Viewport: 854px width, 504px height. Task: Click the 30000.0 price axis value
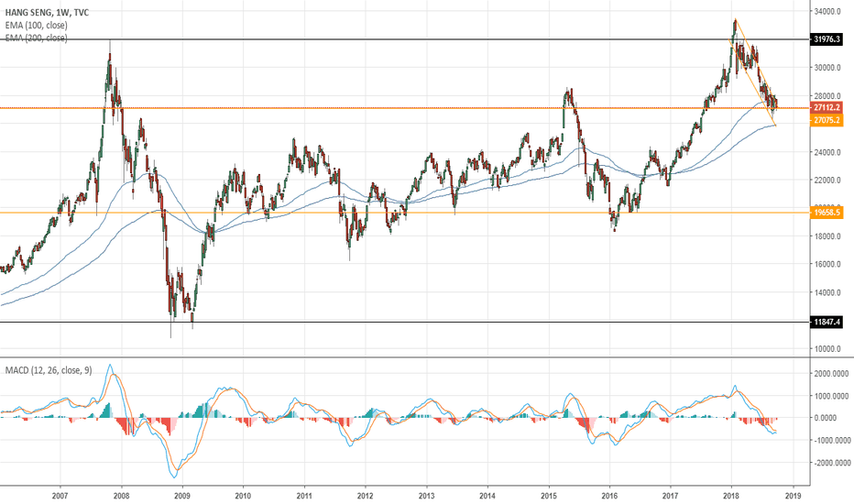click(827, 68)
